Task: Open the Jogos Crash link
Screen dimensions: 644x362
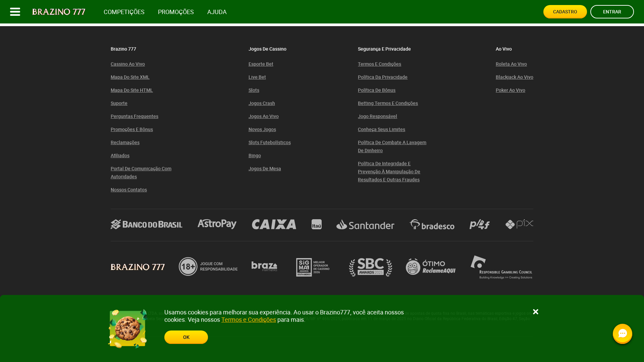Action: click(x=262, y=103)
